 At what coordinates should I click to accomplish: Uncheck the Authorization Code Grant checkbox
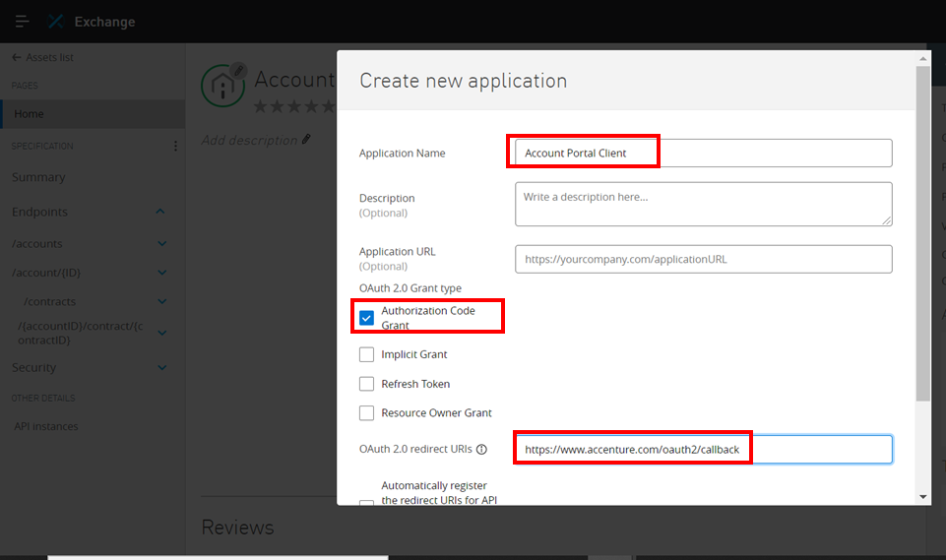click(x=366, y=318)
